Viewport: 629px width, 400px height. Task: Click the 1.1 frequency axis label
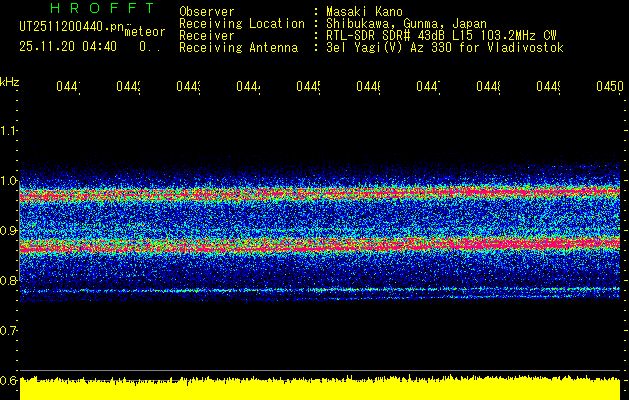pos(10,131)
